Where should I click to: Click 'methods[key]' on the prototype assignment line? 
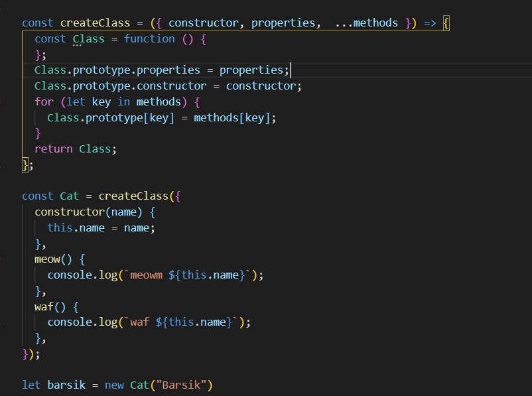pos(232,118)
